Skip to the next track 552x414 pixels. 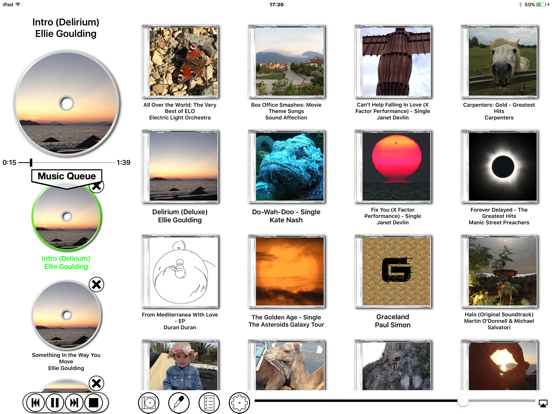(74, 402)
